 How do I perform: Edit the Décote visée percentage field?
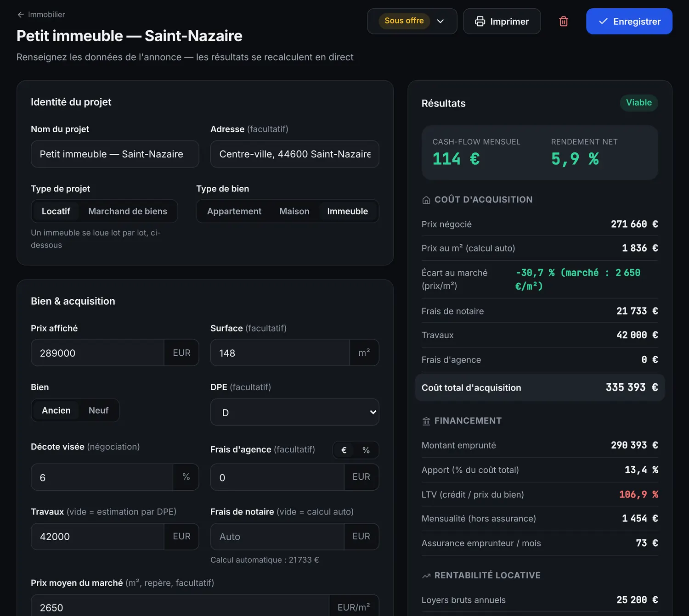[102, 477]
